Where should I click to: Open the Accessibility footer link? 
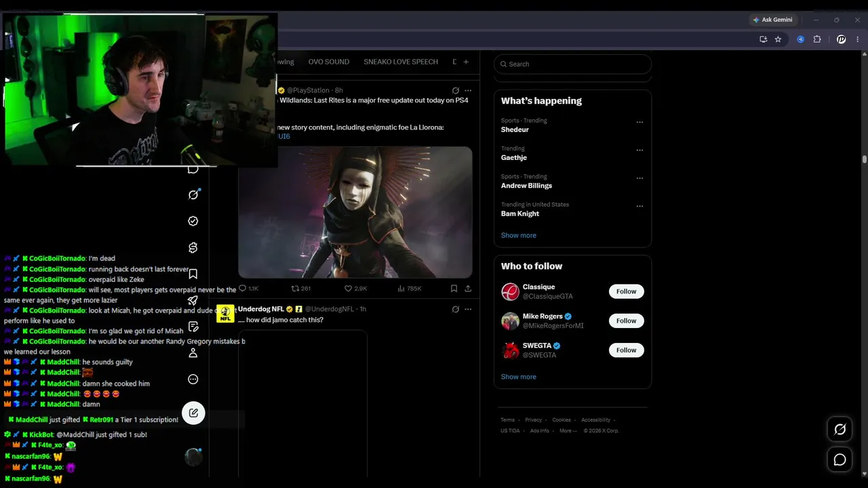[x=595, y=420]
